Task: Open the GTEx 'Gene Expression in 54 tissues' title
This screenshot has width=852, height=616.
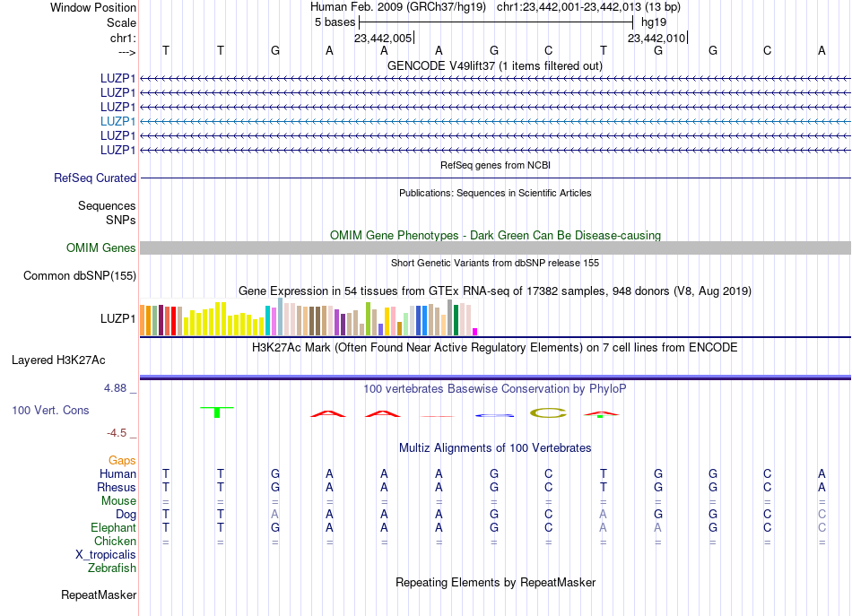Action: (x=495, y=291)
